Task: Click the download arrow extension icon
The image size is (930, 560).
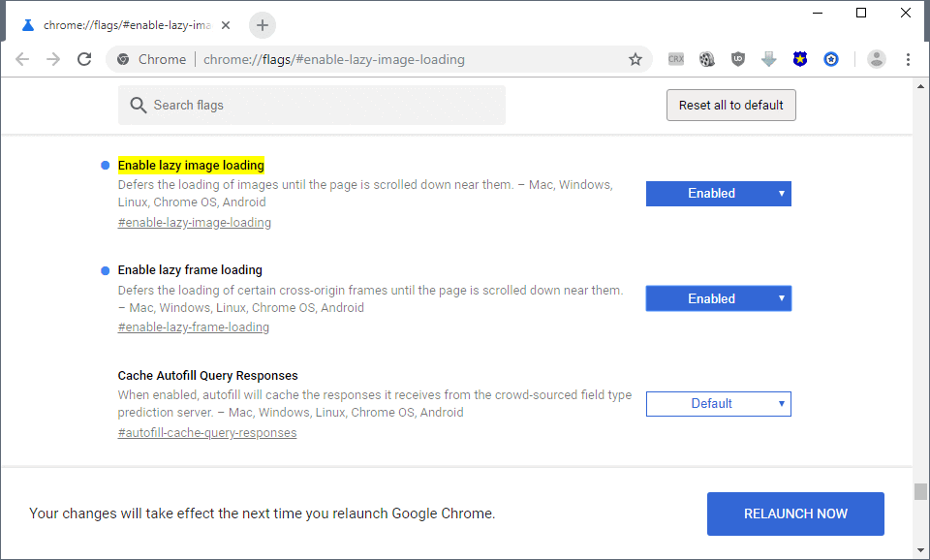Action: click(x=769, y=59)
